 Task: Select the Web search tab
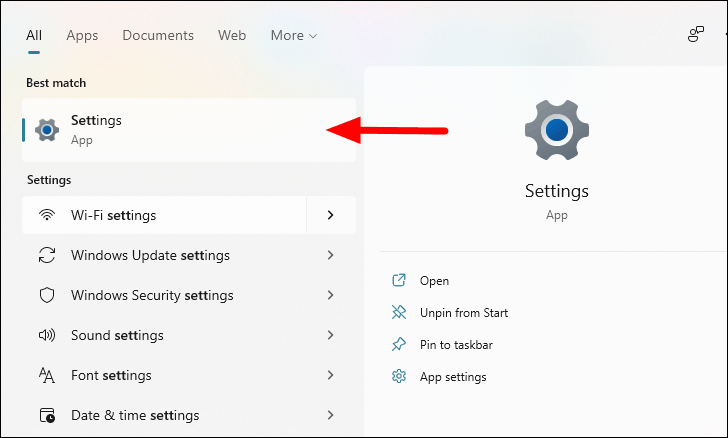(x=232, y=35)
